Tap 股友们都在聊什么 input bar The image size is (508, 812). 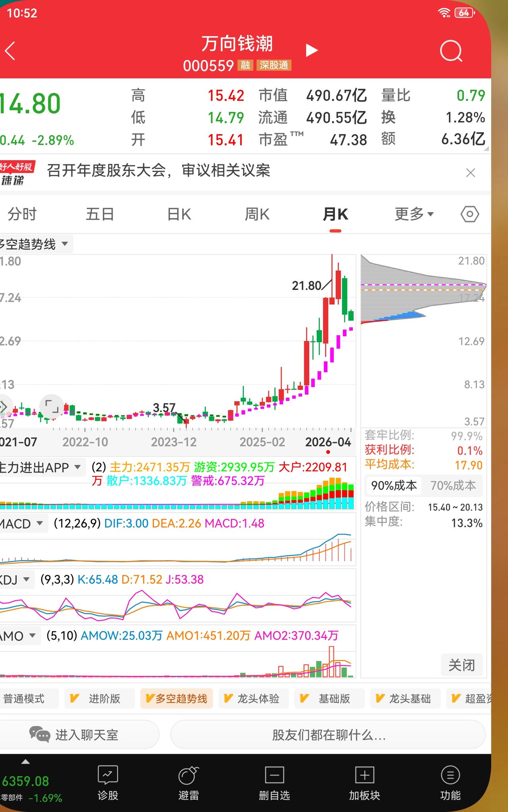[x=328, y=735]
